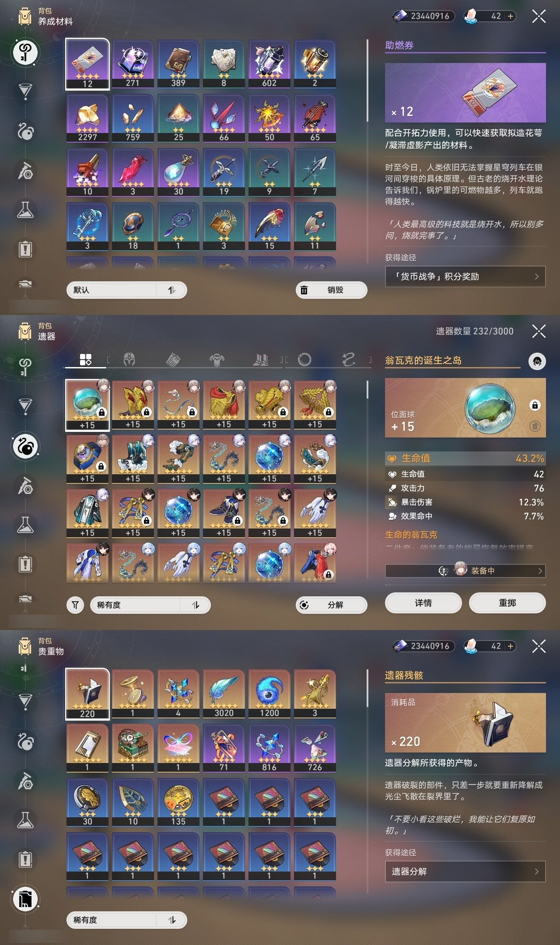Toggle discard mark on selected relic
Viewport: 560px width, 945px height.
pyautogui.click(x=535, y=426)
